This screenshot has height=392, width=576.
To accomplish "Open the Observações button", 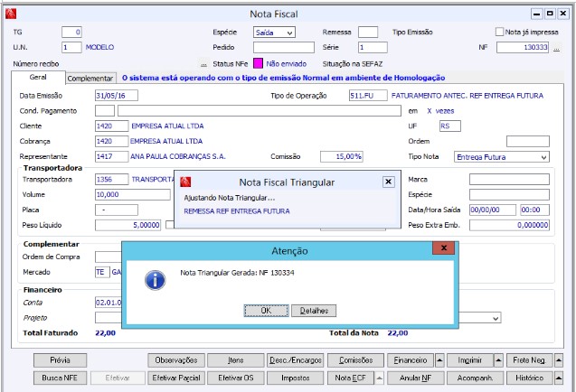I will tap(176, 360).
